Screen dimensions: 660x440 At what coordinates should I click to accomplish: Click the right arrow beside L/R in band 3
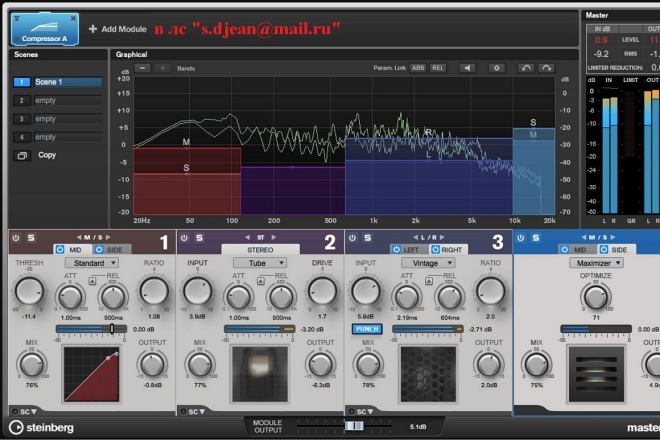point(442,237)
